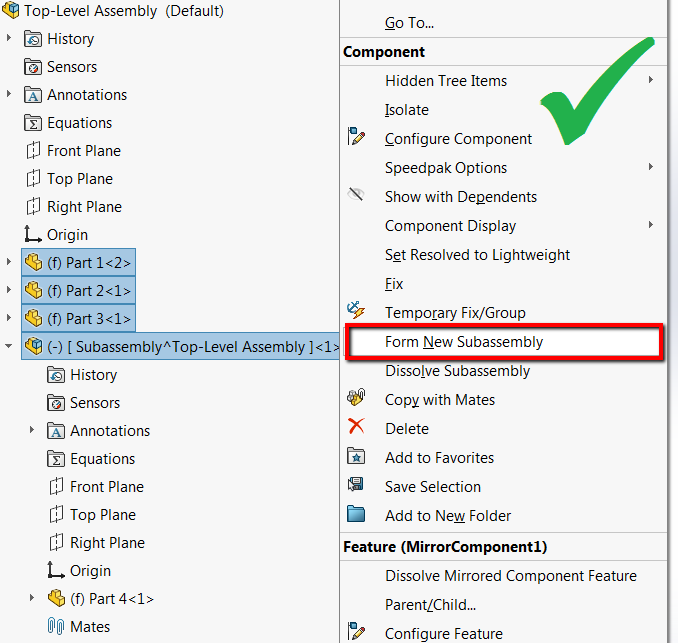678x643 pixels.
Task: Click the Delete red X icon
Action: coord(356,426)
